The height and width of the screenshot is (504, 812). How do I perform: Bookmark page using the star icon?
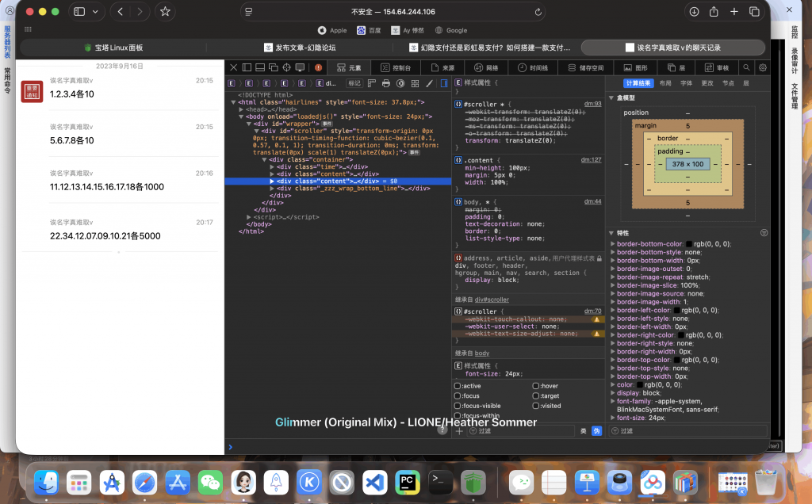[x=165, y=12]
